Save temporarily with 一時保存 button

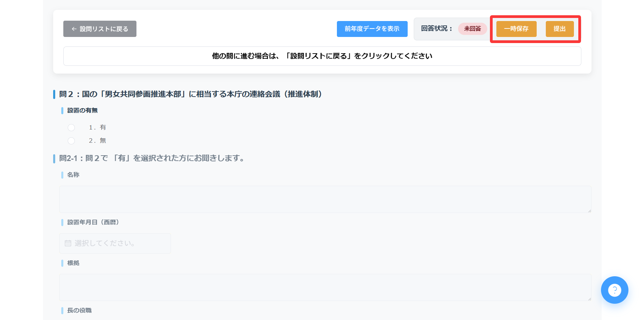(x=516, y=29)
